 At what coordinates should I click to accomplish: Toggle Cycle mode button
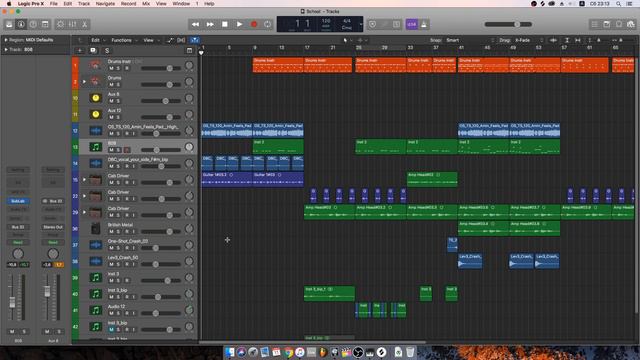(x=268, y=24)
